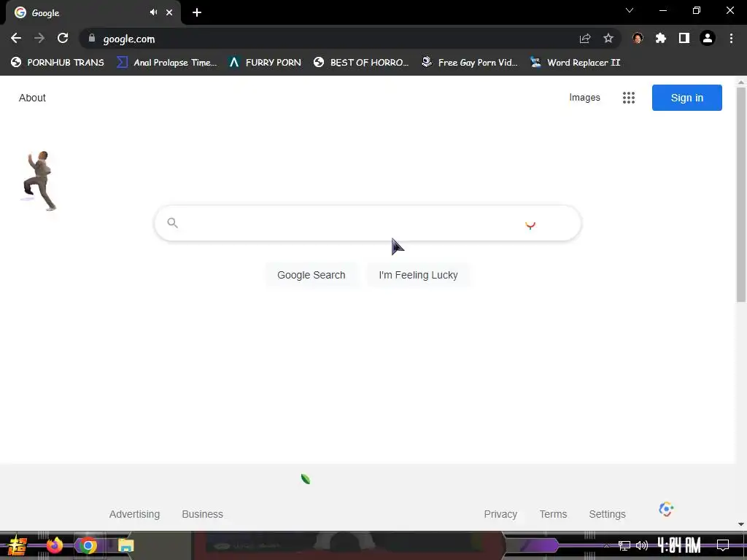Show hidden system tray icons chevron

point(606,545)
